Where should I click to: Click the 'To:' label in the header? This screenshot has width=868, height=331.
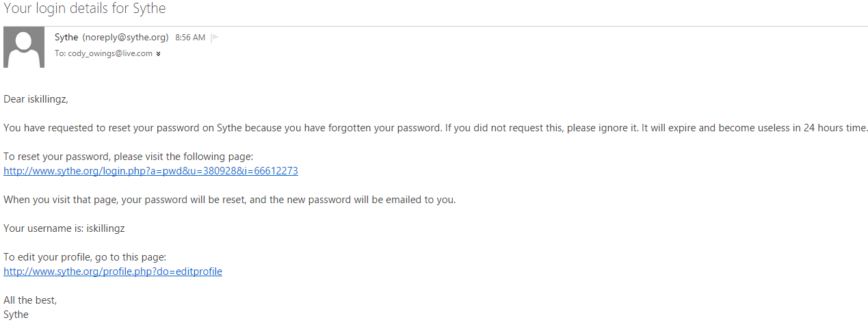point(60,53)
